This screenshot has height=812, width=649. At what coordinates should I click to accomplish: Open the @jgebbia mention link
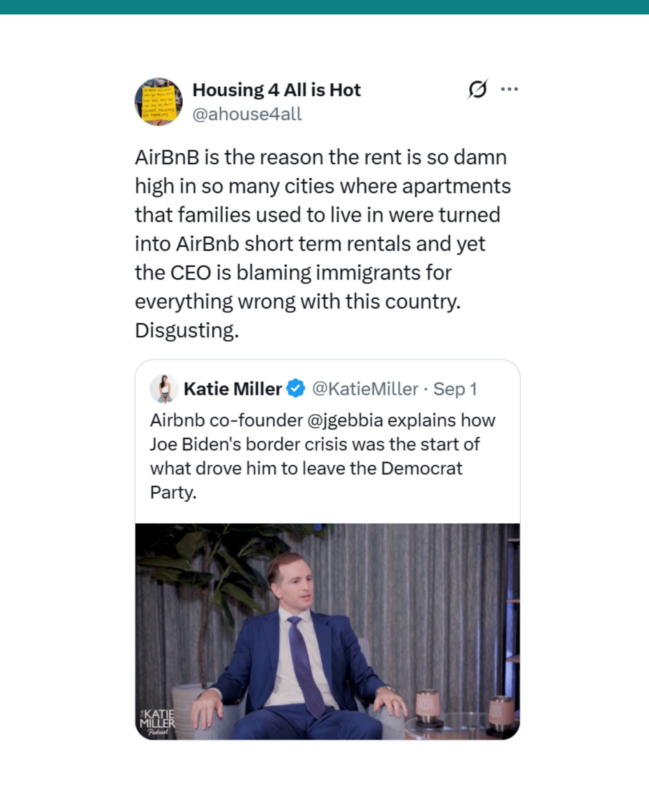345,420
